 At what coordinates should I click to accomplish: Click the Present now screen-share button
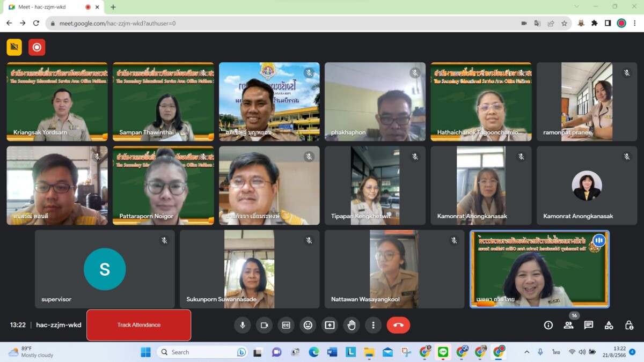330,325
